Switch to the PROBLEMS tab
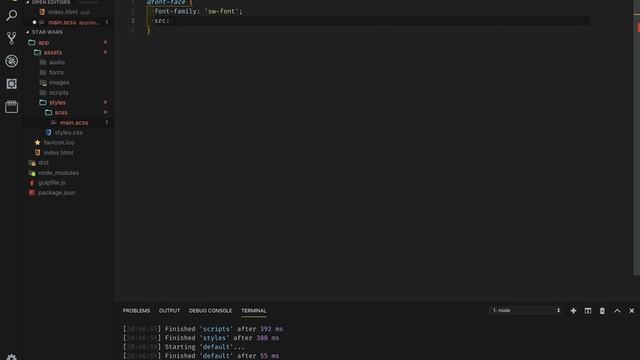This screenshot has width=640, height=360. pos(136,311)
